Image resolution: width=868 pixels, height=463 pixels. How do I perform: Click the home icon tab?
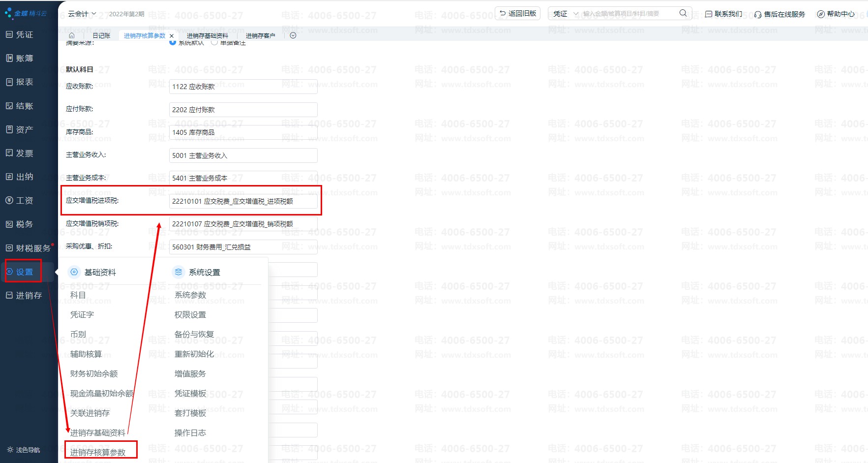pyautogui.click(x=72, y=35)
